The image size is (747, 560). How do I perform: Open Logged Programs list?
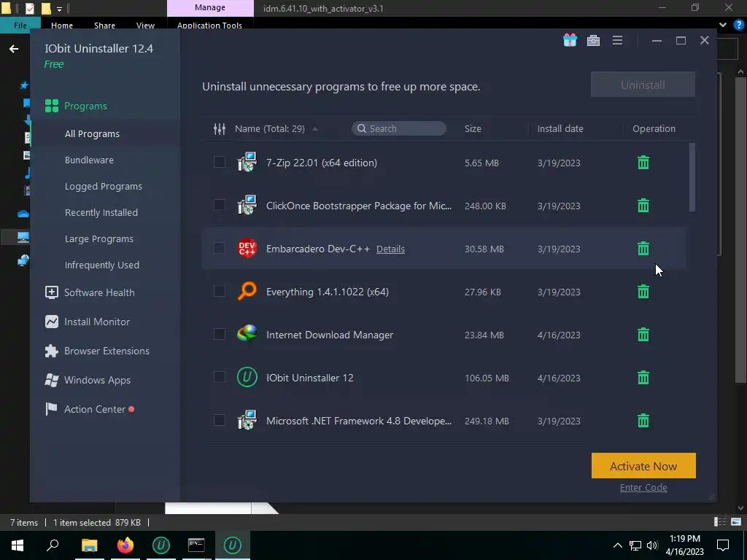(104, 186)
